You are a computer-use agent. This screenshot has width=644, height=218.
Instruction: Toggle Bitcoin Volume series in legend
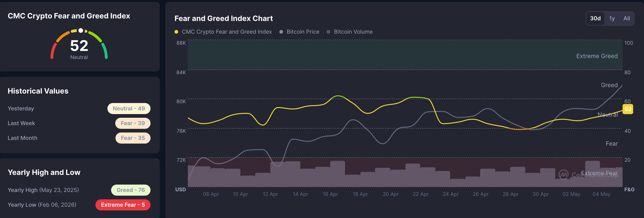tap(349, 32)
